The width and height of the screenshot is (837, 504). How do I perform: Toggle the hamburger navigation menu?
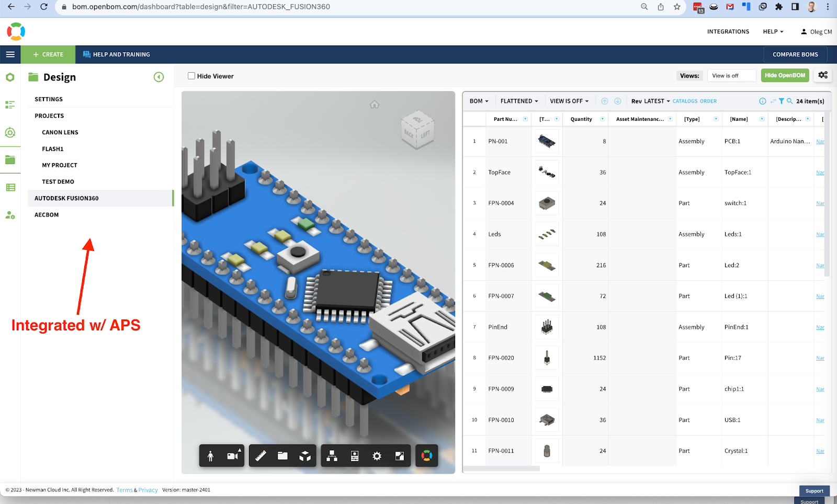click(10, 54)
